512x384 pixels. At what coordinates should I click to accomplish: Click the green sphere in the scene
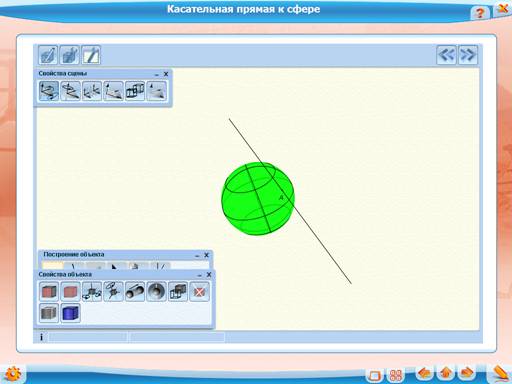(x=258, y=199)
